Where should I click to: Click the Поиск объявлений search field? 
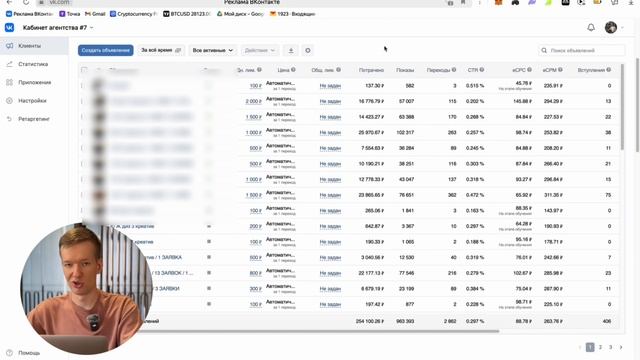pos(582,50)
